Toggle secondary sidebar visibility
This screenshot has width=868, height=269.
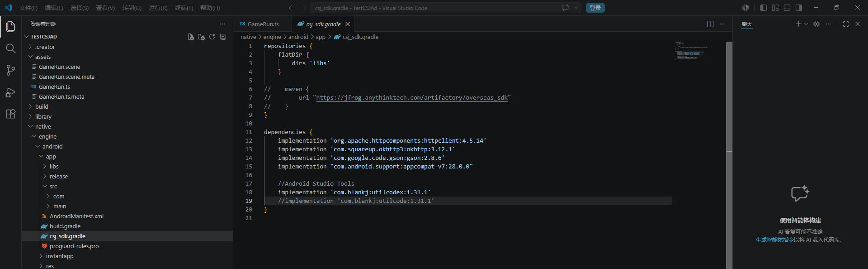(799, 8)
